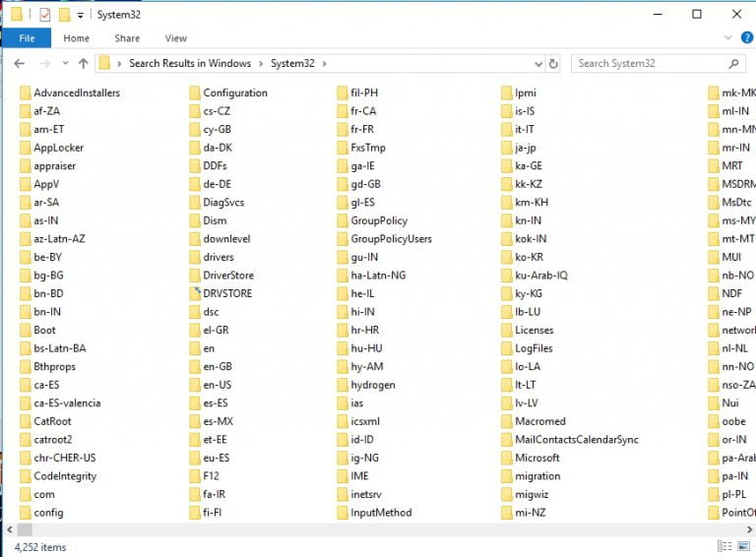Click the Back navigation arrow
The height and width of the screenshot is (557, 756).
pyautogui.click(x=20, y=64)
